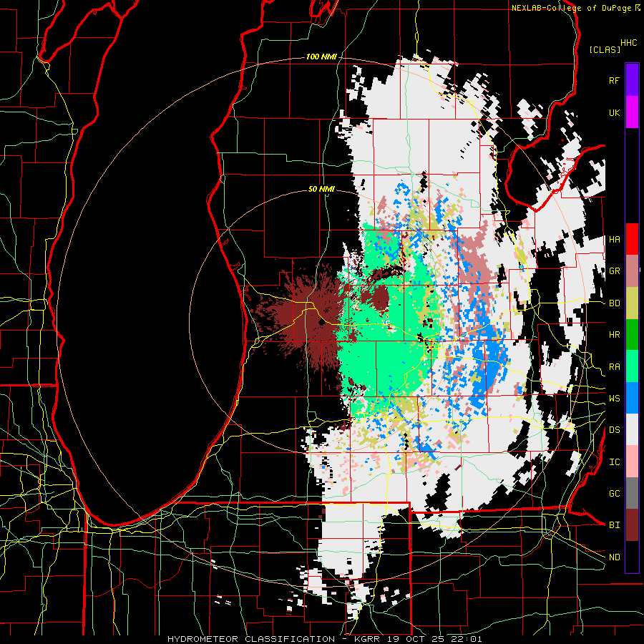Click the RF legend label
The image size is (644, 644).
(615, 81)
